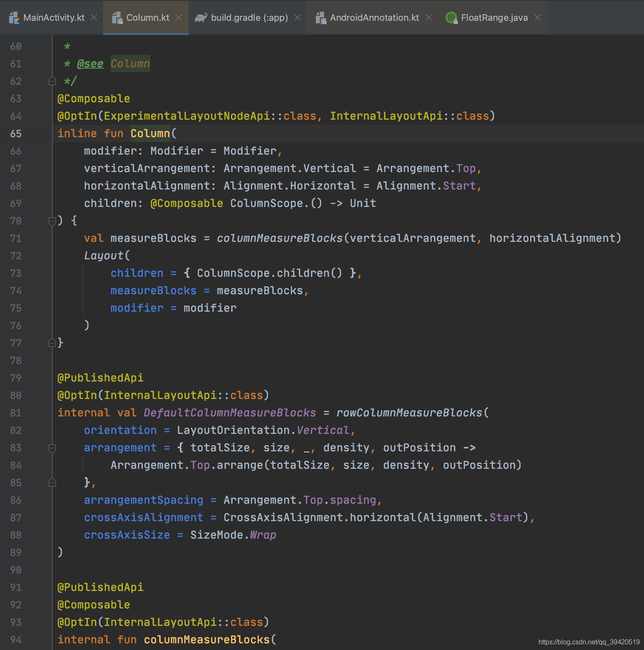
Task: Click the arrangementSpacing argument on line 86
Action: click(143, 500)
